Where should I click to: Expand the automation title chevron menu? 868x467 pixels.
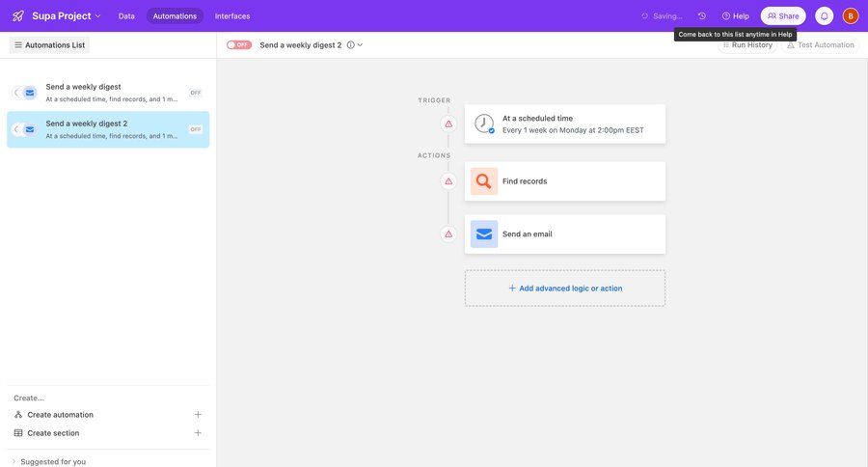coord(360,45)
